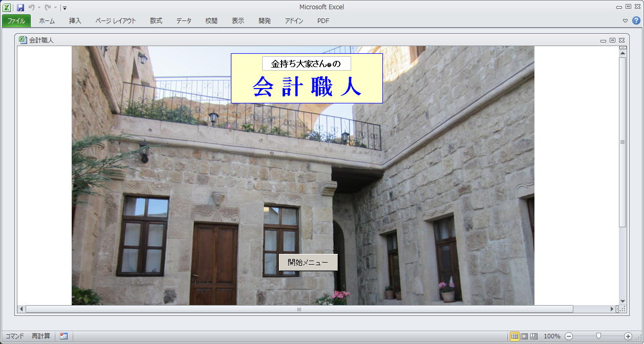Open the アドイン ribbon tab

pos(294,21)
